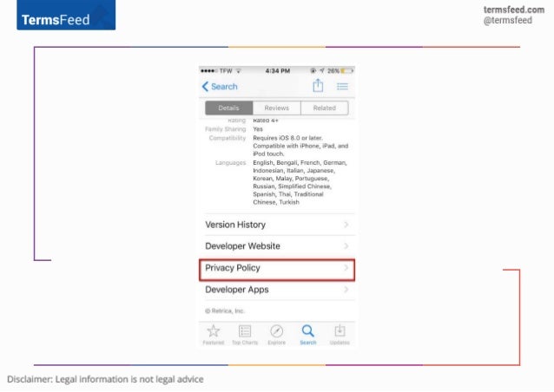Tap chevron beside Privacy Policy
This screenshot has height=392, width=554.
[x=346, y=268]
